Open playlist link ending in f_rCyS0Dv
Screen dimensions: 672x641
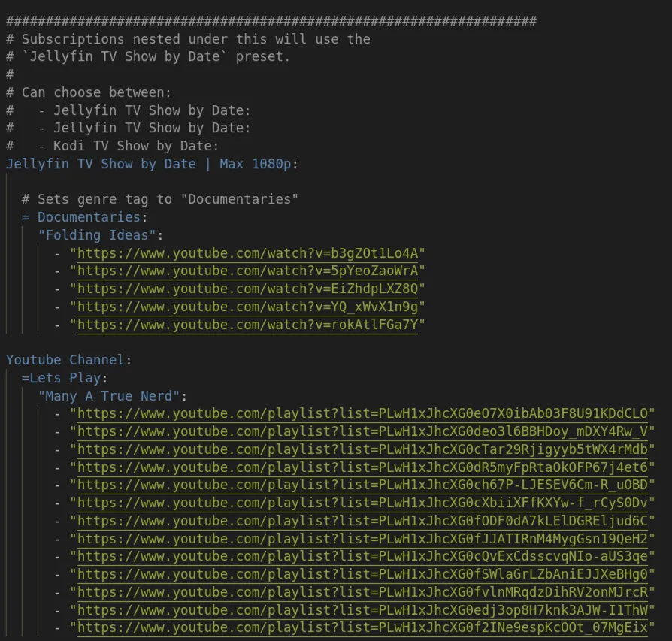[x=362, y=503]
